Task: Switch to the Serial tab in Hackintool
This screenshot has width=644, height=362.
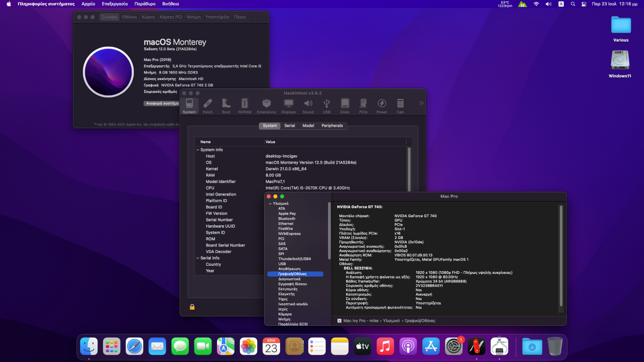Action: [289, 125]
